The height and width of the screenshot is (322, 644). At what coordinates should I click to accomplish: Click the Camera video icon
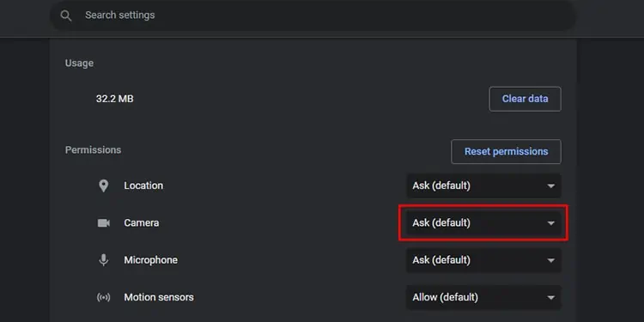pos(104,223)
